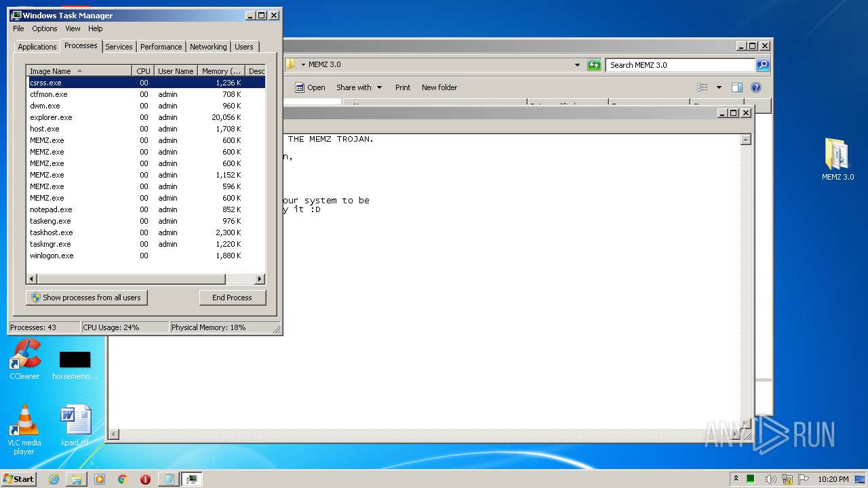Switch to Services tab
The height and width of the screenshot is (488, 868).
coord(119,47)
